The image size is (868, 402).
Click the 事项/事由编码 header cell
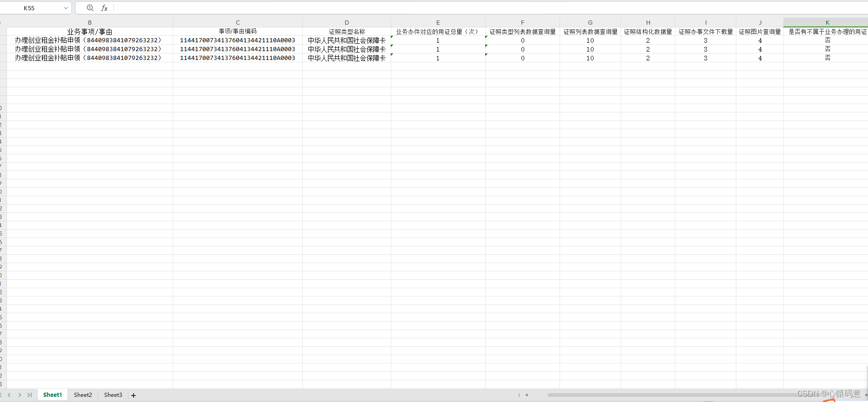[238, 32]
